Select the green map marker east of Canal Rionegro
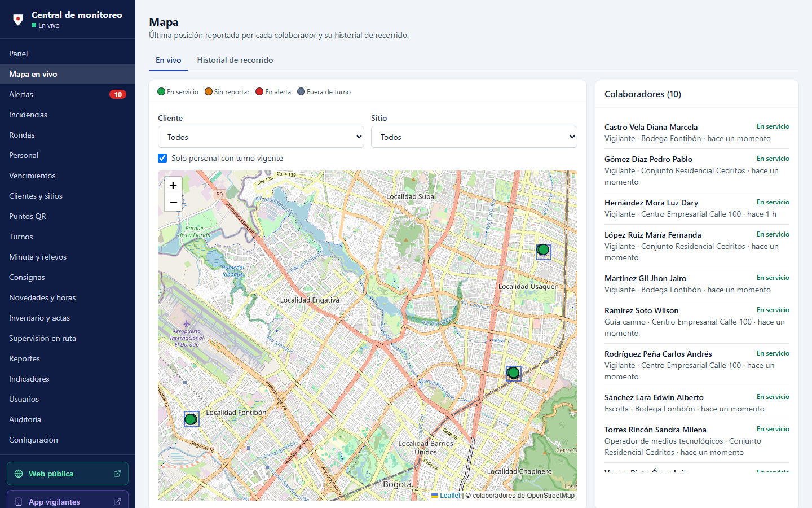Screen dimensions: 812x508 point(513,373)
